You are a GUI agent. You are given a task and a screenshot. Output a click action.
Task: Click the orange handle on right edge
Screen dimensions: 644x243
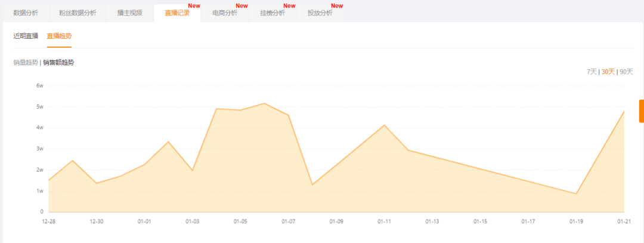(x=641, y=111)
